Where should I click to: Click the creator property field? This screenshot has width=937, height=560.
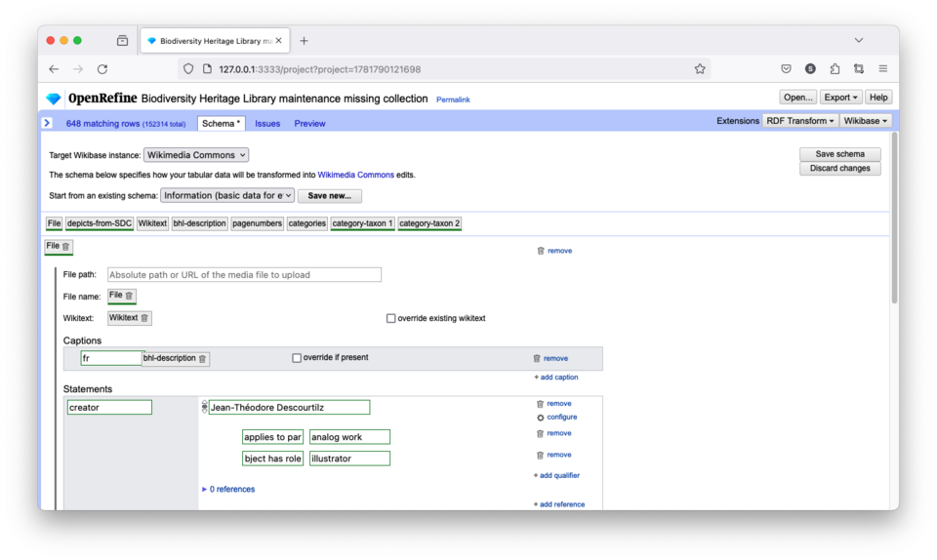pyautogui.click(x=109, y=407)
